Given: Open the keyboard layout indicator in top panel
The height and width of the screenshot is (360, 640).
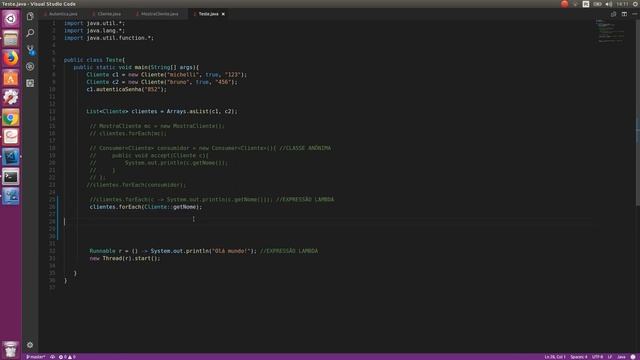Looking at the screenshot, I should [586, 4].
